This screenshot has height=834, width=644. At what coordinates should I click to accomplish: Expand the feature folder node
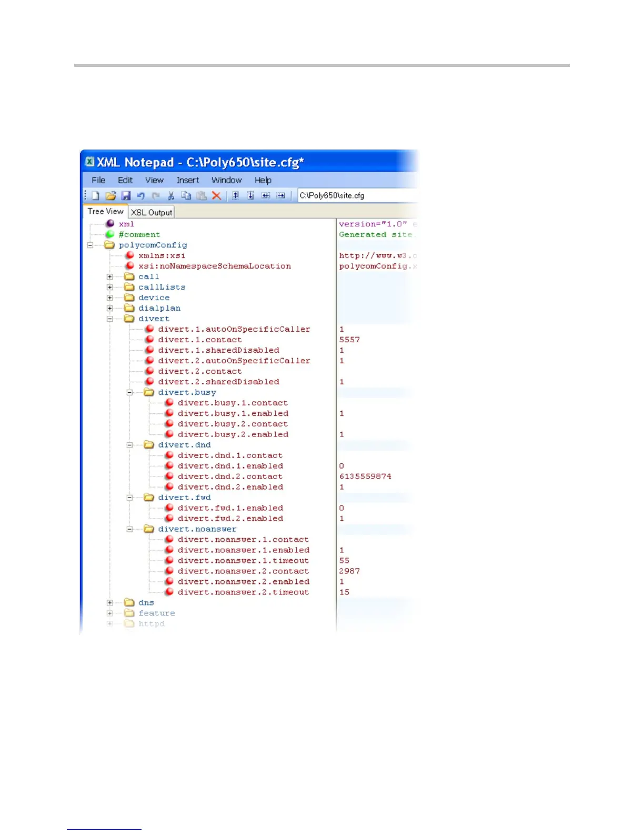(110, 613)
